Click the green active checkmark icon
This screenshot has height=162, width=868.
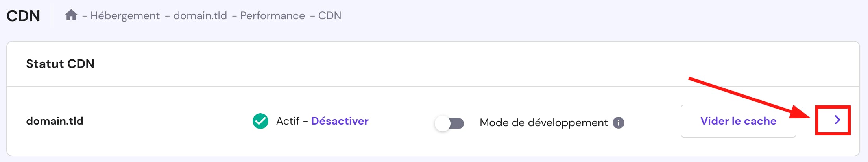(x=260, y=121)
